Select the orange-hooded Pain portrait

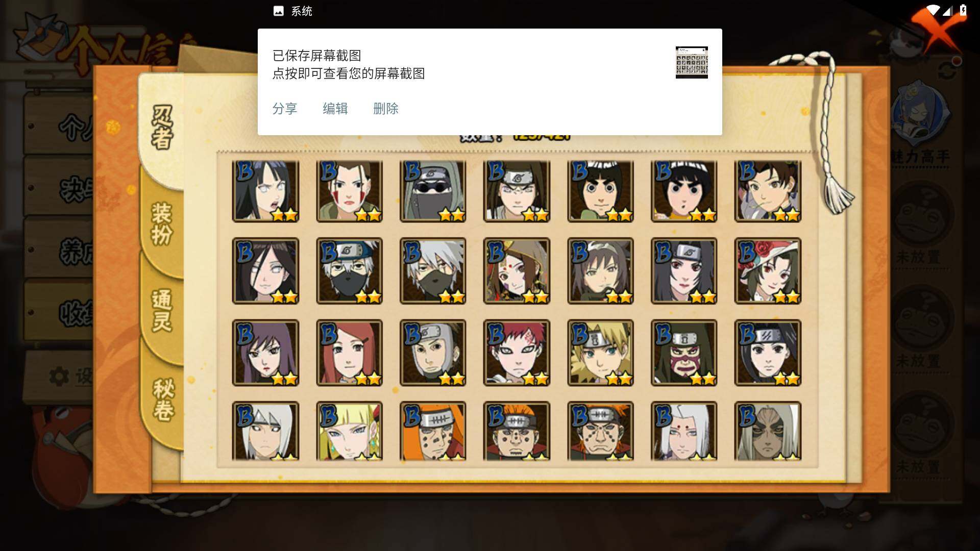[x=433, y=431]
